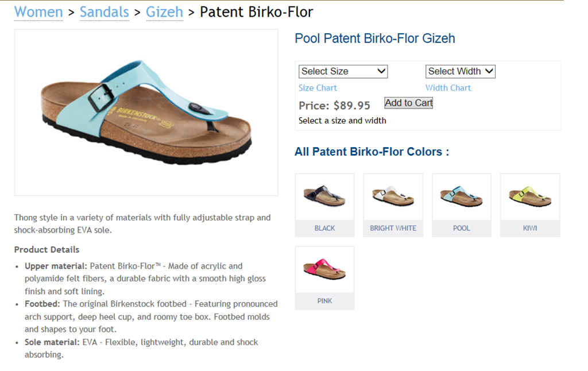Pick the Pool color sandal thumbnail

(461, 197)
